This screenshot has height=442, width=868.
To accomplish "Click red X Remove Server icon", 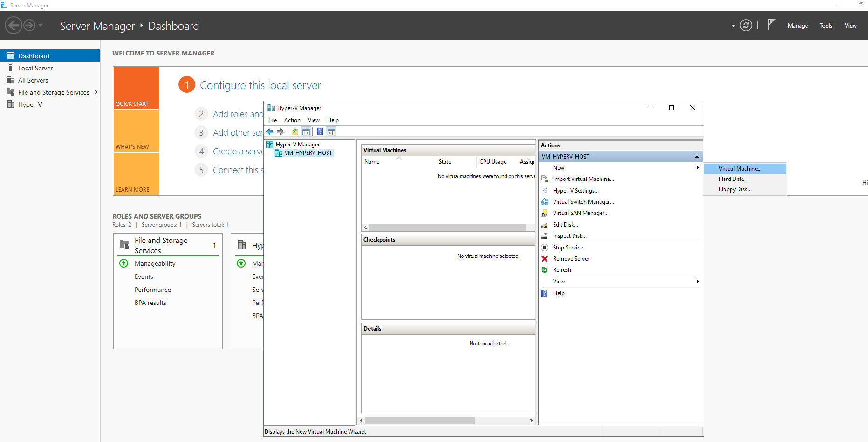I will coord(545,259).
